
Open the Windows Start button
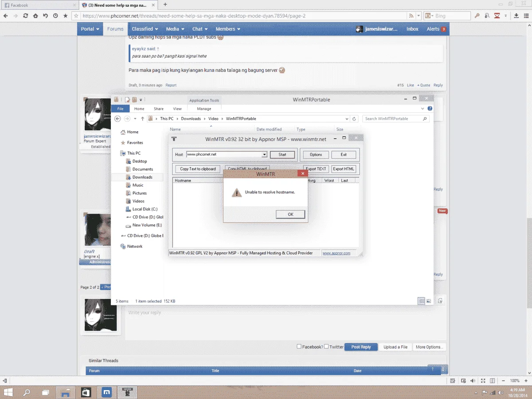(x=8, y=392)
